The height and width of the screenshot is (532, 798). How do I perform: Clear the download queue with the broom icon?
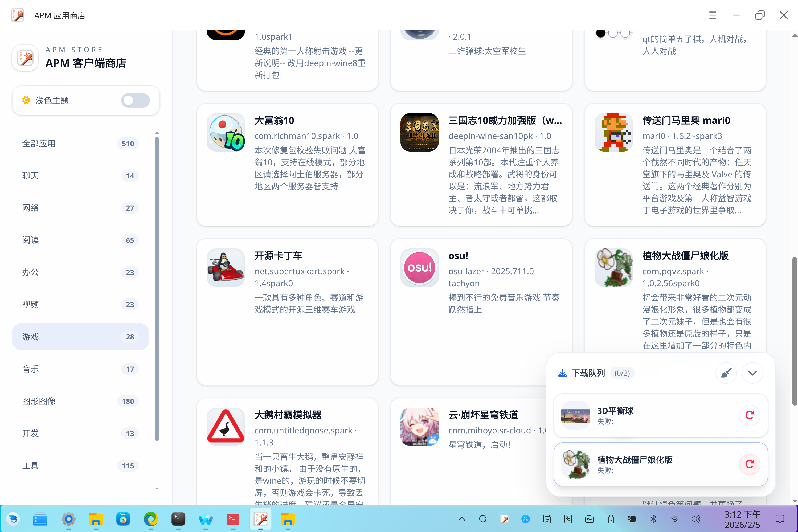726,373
